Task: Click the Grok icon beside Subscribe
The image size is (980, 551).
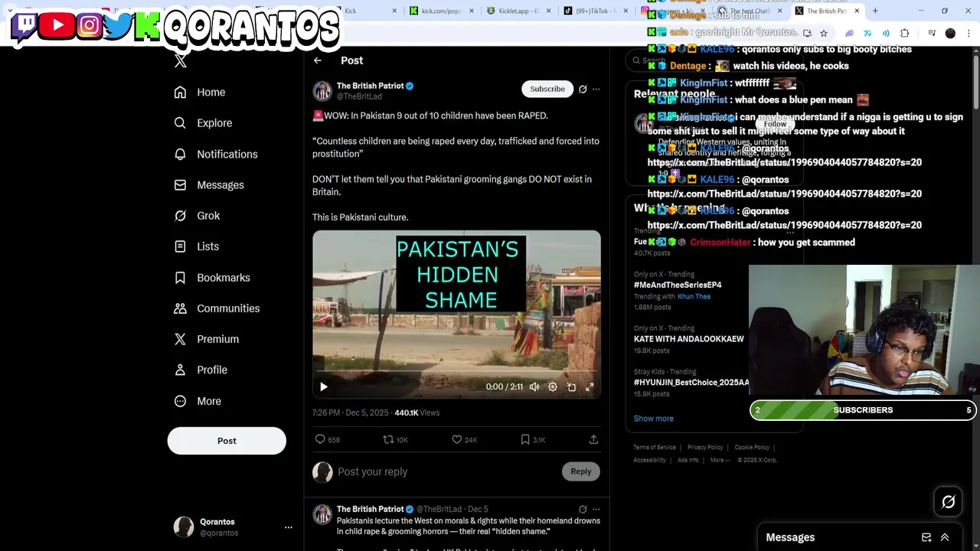Action: click(583, 89)
